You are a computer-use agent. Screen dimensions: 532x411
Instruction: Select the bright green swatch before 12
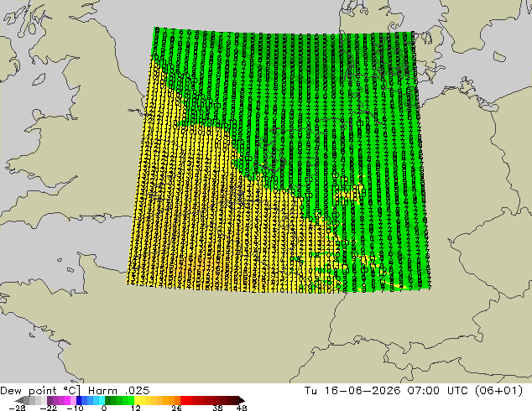131,400
